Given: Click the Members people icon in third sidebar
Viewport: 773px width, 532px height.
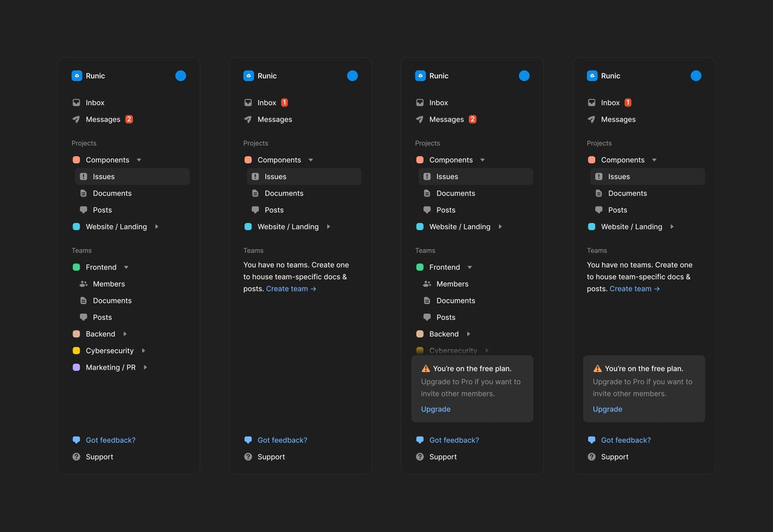Looking at the screenshot, I should [426, 284].
